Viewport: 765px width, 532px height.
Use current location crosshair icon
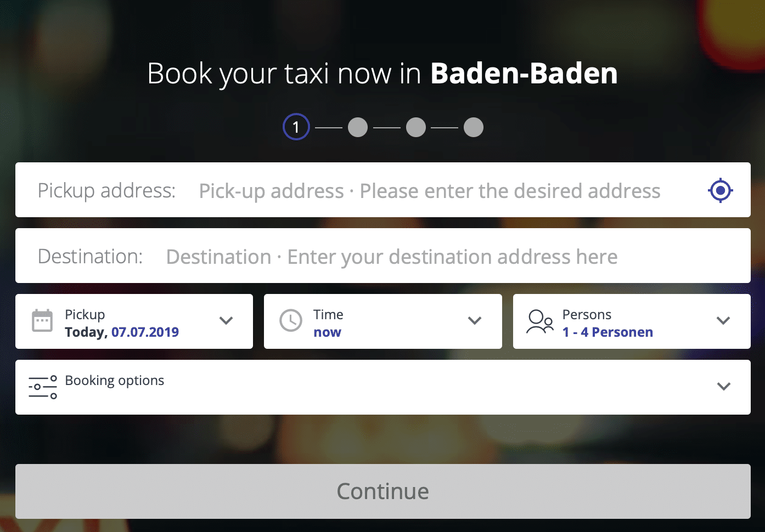coord(720,190)
